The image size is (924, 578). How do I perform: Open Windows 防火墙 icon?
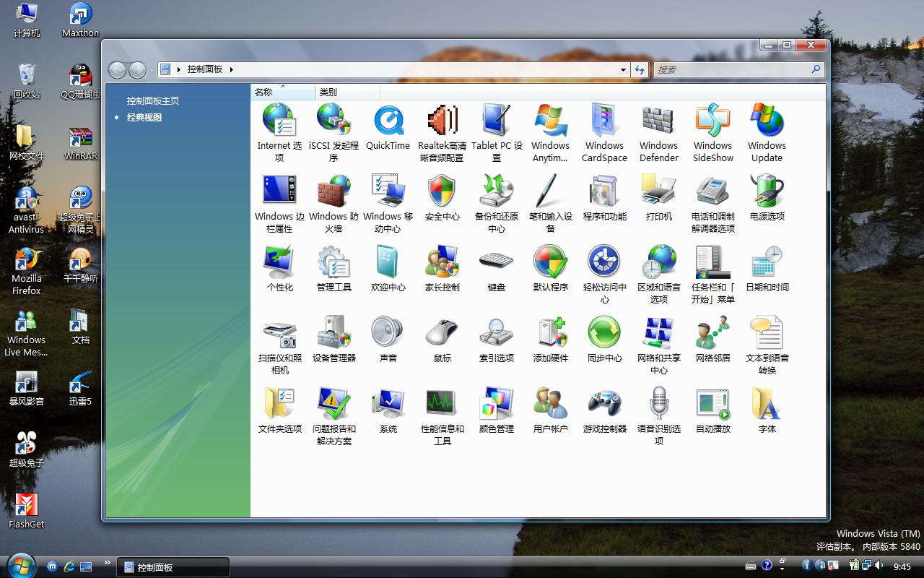click(x=334, y=203)
